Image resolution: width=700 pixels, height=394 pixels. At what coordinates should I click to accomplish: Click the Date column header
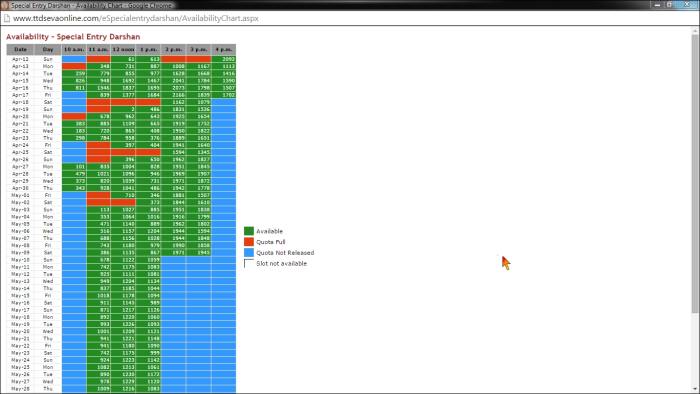(21, 50)
